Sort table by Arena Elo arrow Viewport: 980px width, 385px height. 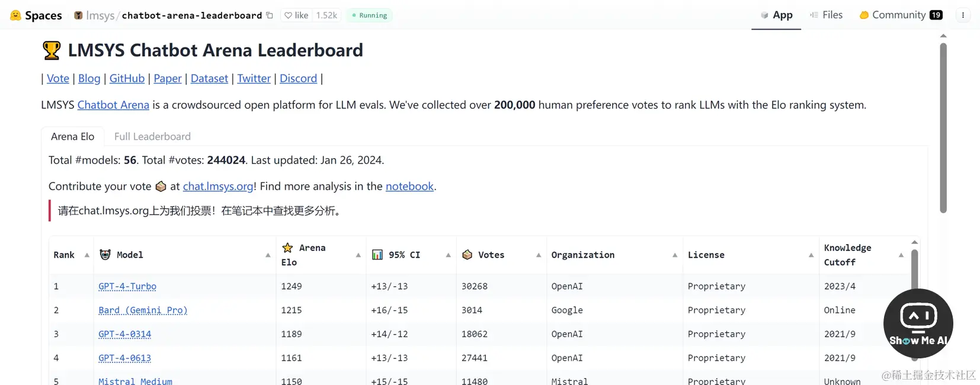[358, 255]
